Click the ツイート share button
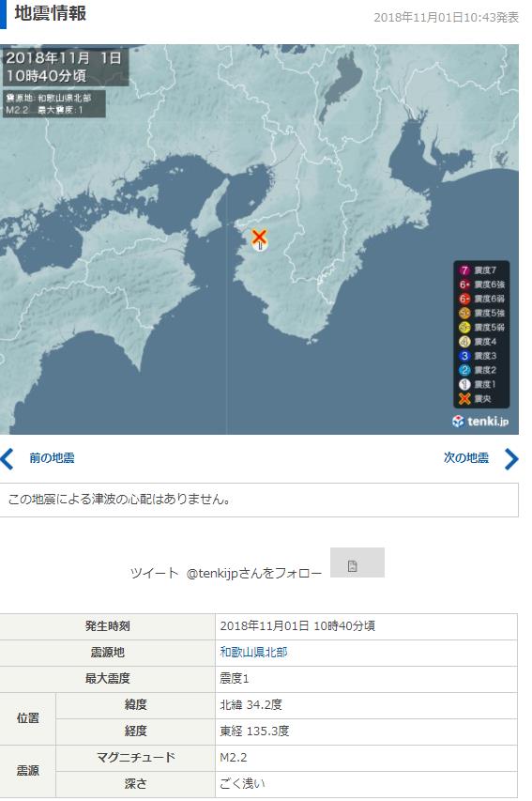 coord(154,573)
